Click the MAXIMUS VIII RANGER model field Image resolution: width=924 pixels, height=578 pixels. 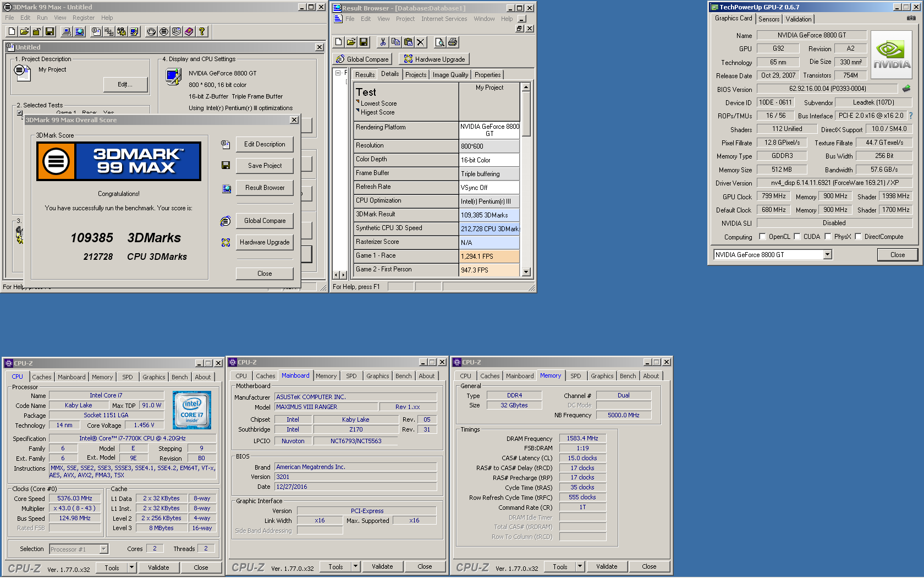(326, 407)
